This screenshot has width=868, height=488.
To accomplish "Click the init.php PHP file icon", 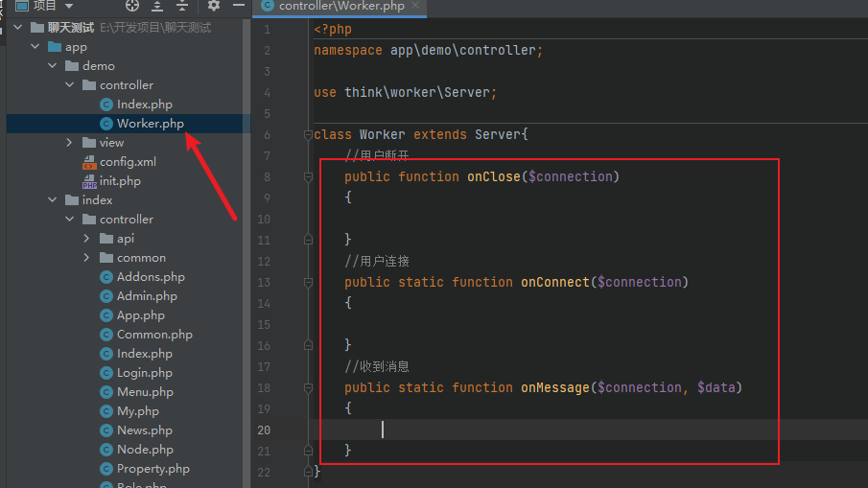I will click(x=89, y=181).
